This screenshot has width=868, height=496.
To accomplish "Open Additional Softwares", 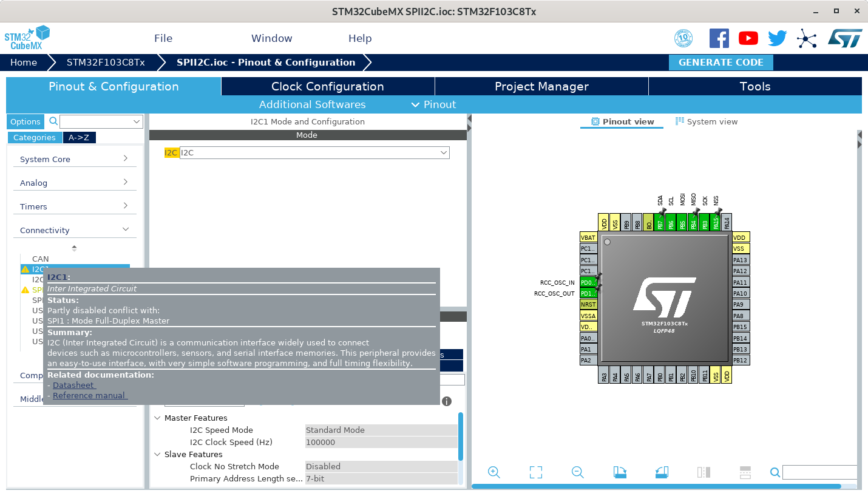I will [x=313, y=104].
